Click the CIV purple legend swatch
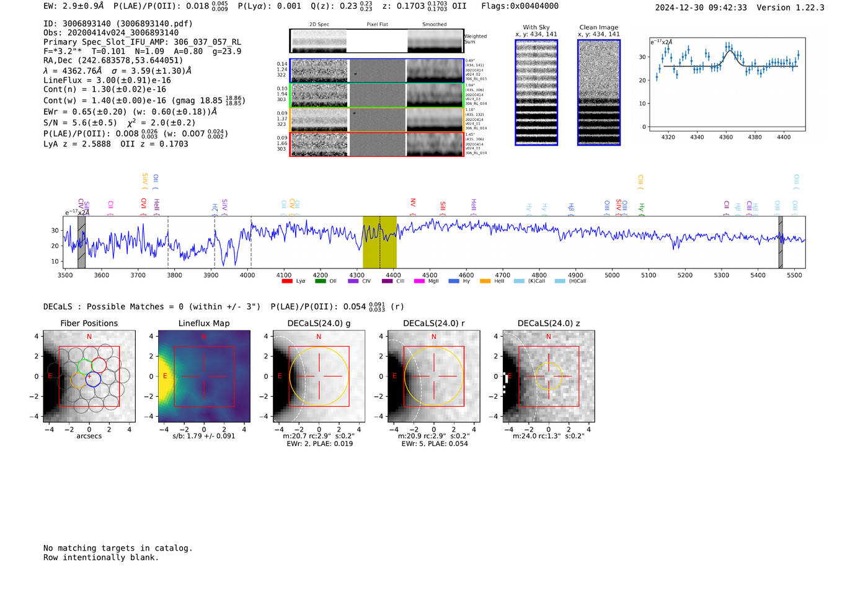This screenshot has height=591, width=868. pyautogui.click(x=353, y=282)
